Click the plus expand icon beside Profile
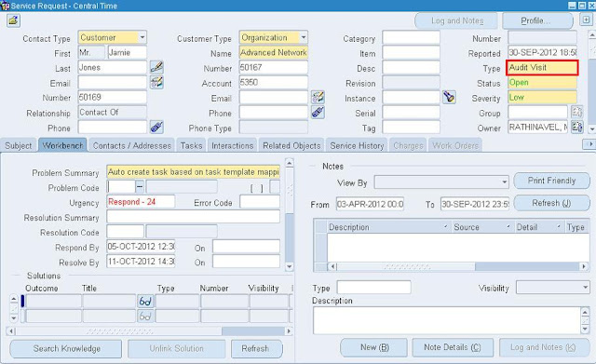This screenshot has width=596, height=364. 586,20
